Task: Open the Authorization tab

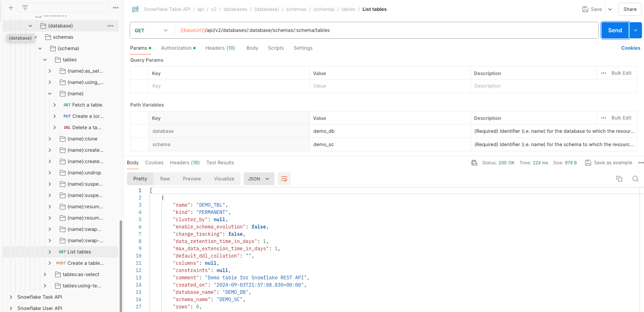Action: point(176,48)
